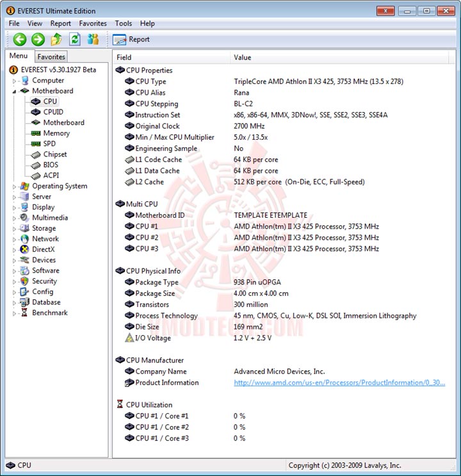Expand the Software tree node
The image size is (461, 476).
coord(14,271)
